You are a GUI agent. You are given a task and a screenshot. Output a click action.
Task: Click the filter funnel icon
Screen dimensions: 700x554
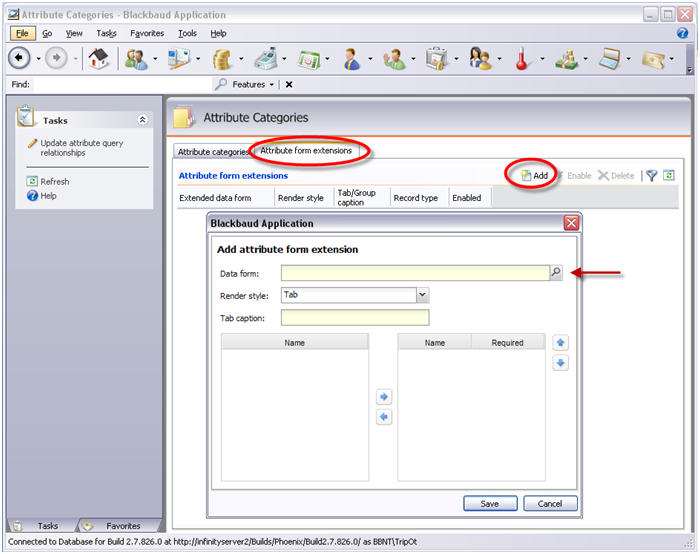(x=651, y=175)
